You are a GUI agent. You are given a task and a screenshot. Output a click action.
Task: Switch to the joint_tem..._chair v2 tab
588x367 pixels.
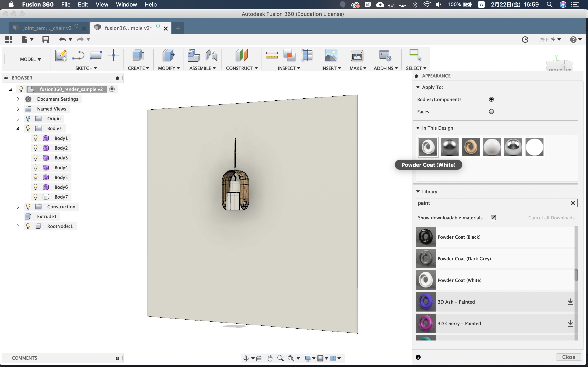(x=47, y=28)
